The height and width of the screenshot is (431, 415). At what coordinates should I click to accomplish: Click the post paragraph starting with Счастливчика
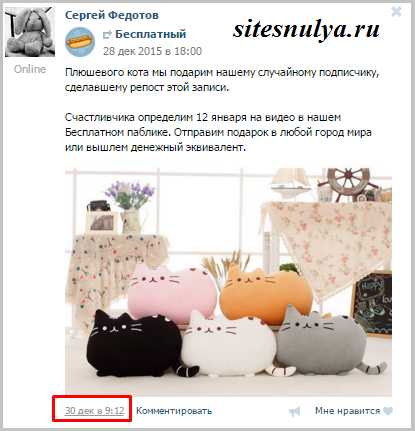[x=218, y=132]
